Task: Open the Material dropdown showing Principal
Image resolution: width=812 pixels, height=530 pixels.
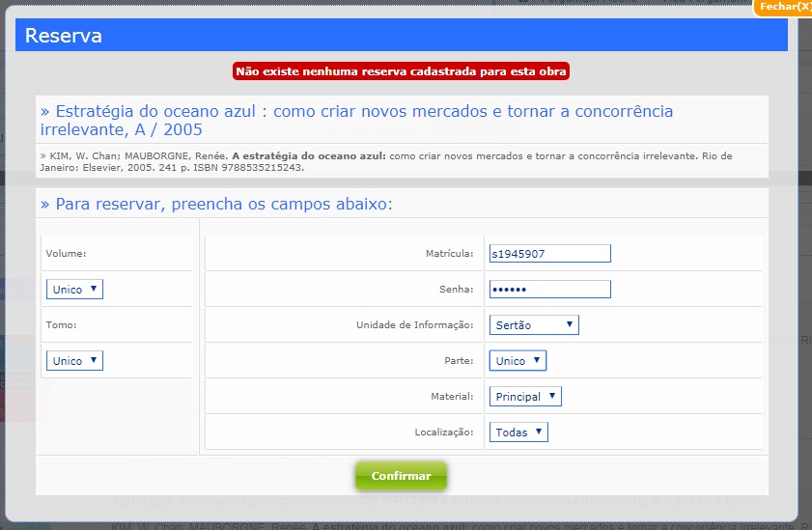Action: tap(525, 396)
